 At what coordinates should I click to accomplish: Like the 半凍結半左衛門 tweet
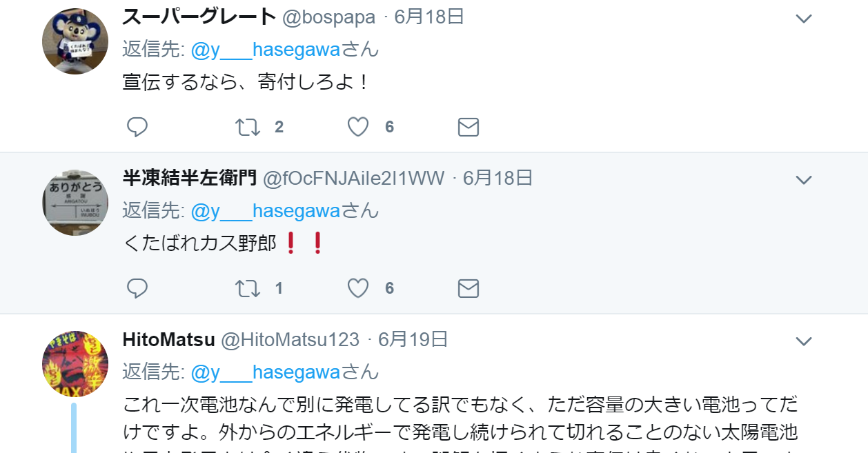358,288
